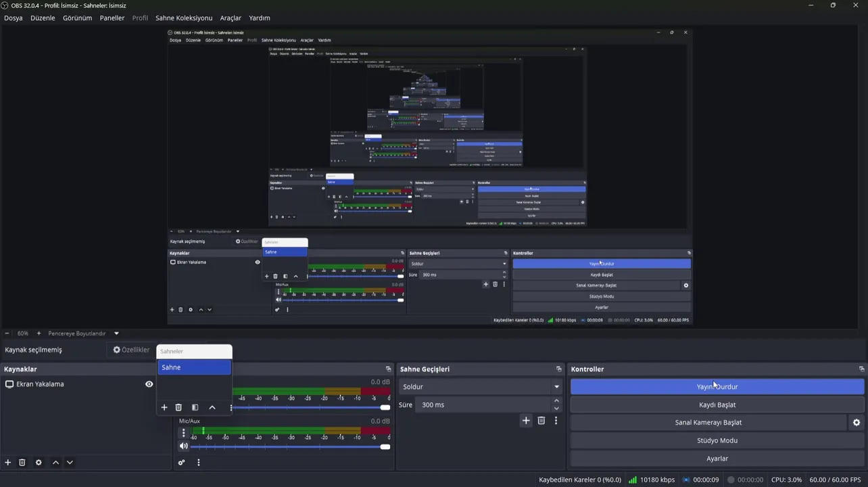Select Sahne in the scenes list
This screenshot has height=487, width=868.
[195, 367]
